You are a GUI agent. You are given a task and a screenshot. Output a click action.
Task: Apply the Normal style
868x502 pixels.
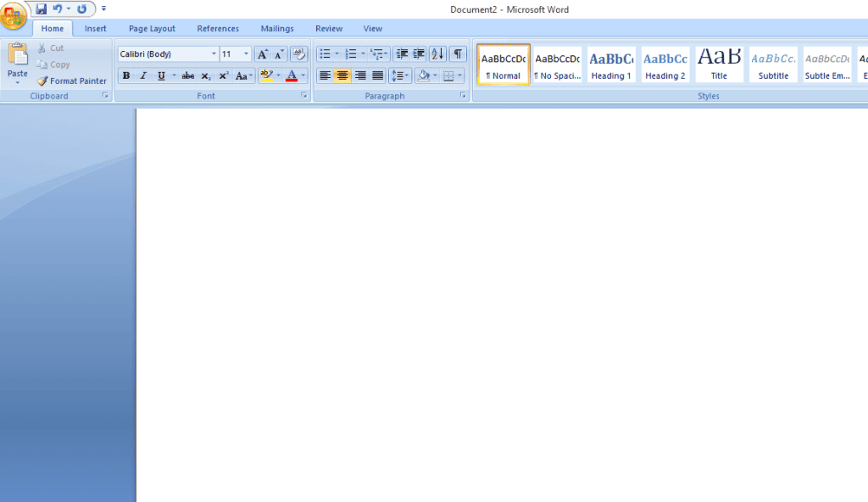504,64
